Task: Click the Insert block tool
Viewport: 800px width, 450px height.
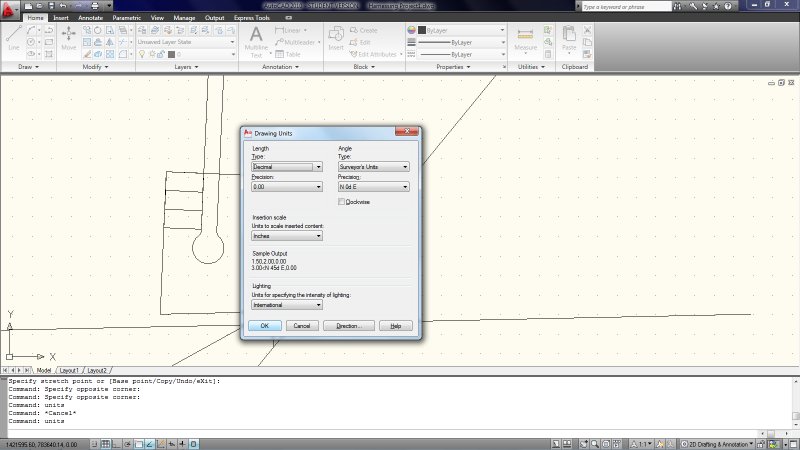Action: (x=336, y=38)
